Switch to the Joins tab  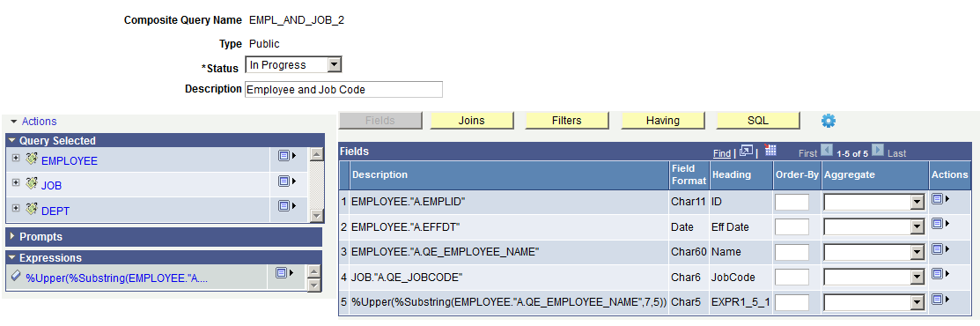tap(472, 121)
